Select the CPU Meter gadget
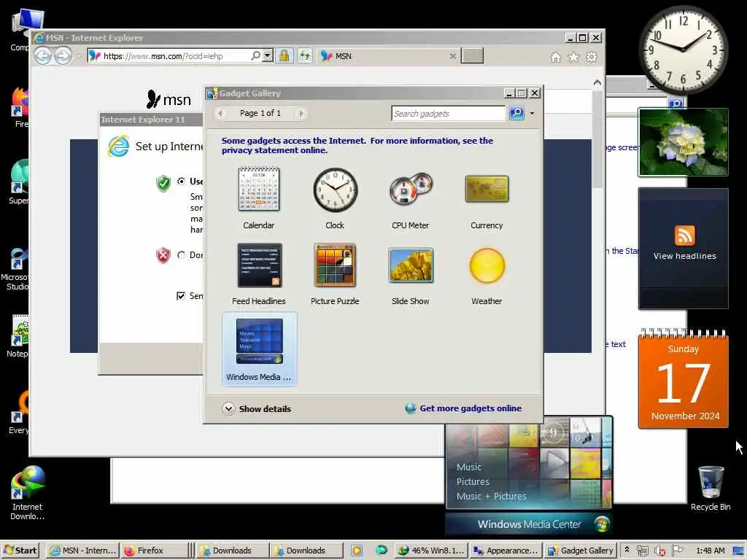This screenshot has width=747, height=560. coord(410,198)
